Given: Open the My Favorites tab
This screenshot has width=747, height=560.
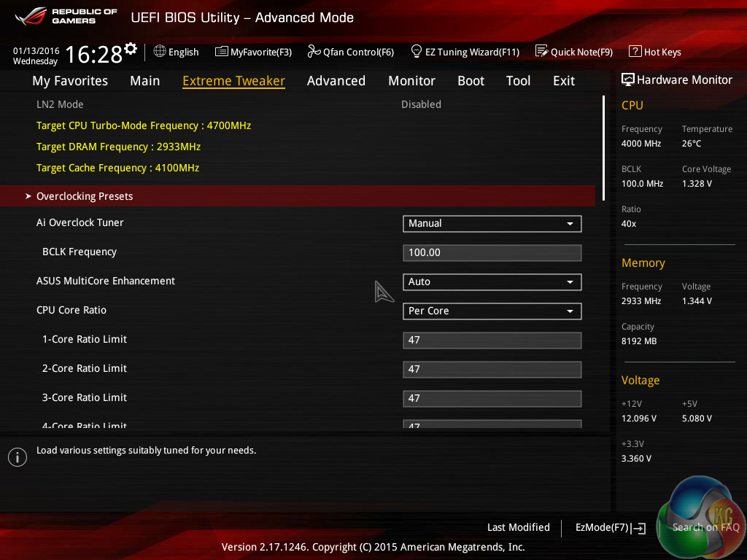Looking at the screenshot, I should [70, 81].
